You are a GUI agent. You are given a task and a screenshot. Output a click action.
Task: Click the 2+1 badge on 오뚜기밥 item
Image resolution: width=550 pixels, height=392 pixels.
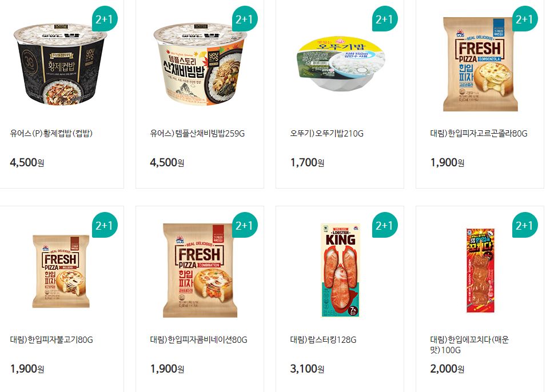coord(385,19)
